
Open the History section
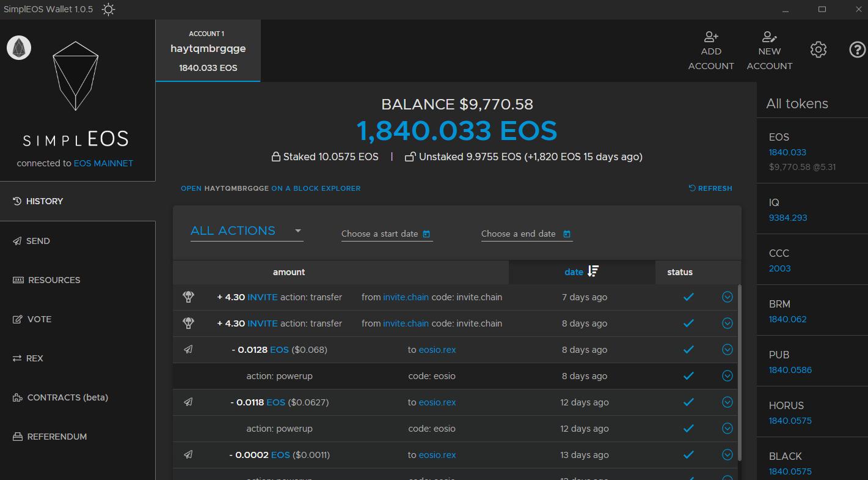tap(78, 201)
